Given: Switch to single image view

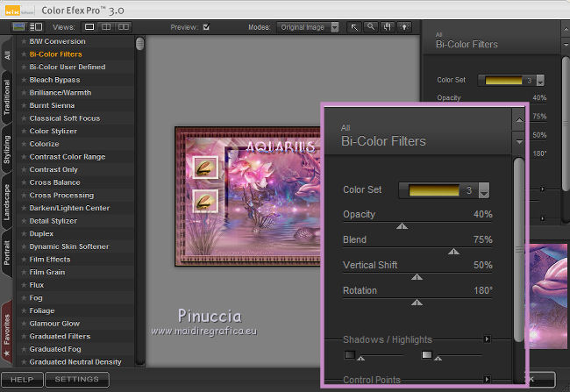Looking at the screenshot, I should (x=90, y=27).
